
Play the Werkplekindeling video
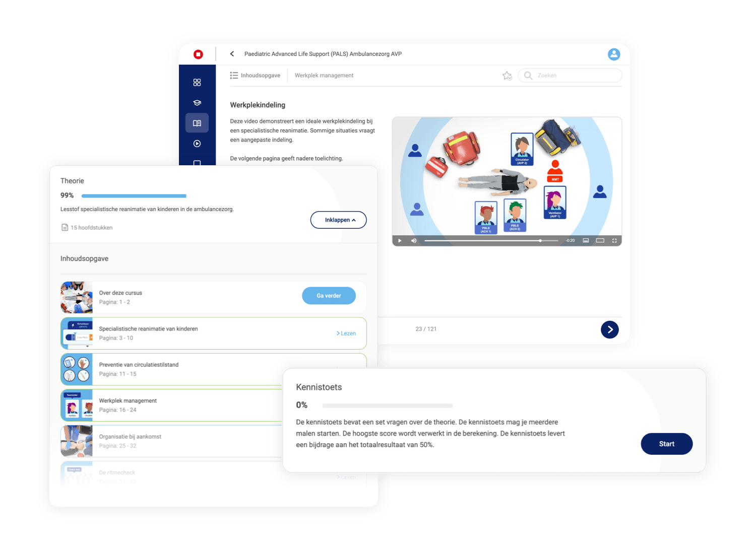(x=400, y=241)
